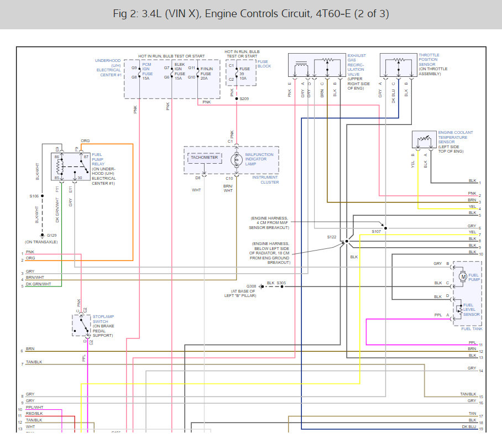
Task: Click the Fig 2 diagram title text
Action: coord(250,14)
